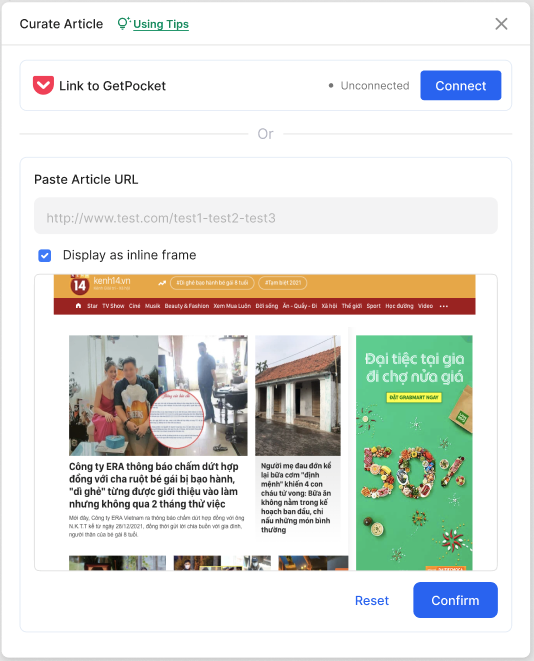Open the three-dots more menu in preview
Screen dimensions: 534x661
point(444,306)
